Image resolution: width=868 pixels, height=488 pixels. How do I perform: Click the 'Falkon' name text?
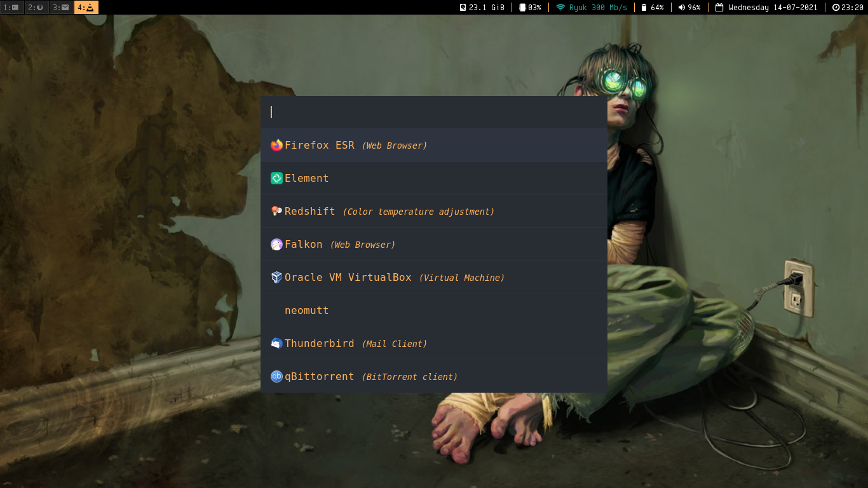click(x=304, y=245)
